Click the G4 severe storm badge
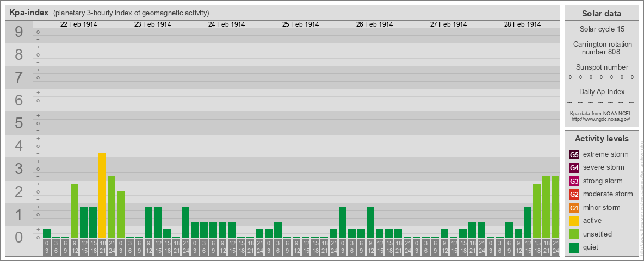The image size is (644, 261). pos(574,168)
